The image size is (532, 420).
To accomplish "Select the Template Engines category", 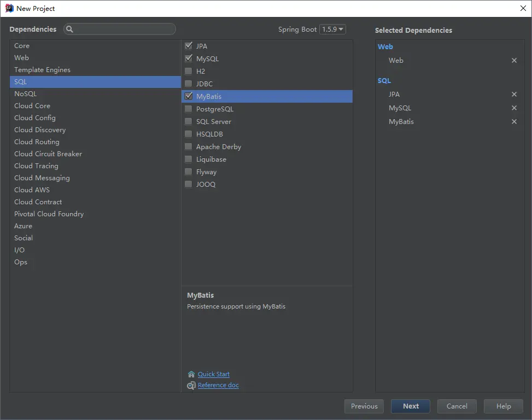I will 95,70.
